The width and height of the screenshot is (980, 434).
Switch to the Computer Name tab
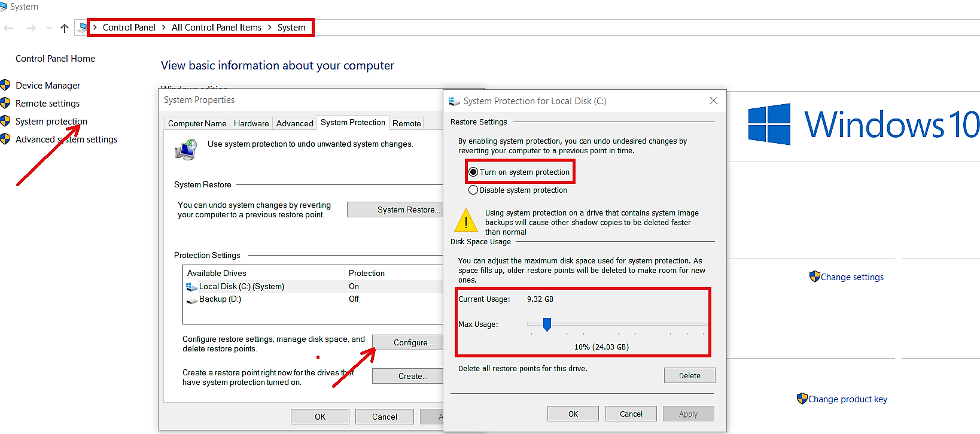[x=197, y=123]
